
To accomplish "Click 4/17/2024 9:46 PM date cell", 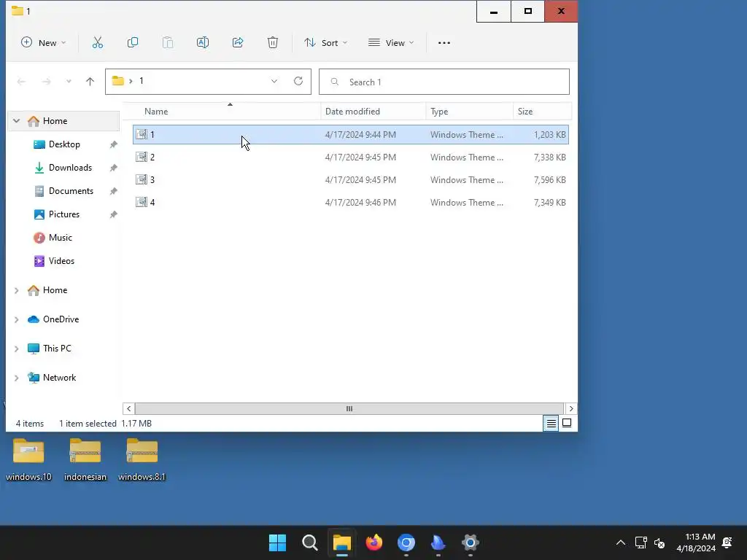I will [360, 203].
